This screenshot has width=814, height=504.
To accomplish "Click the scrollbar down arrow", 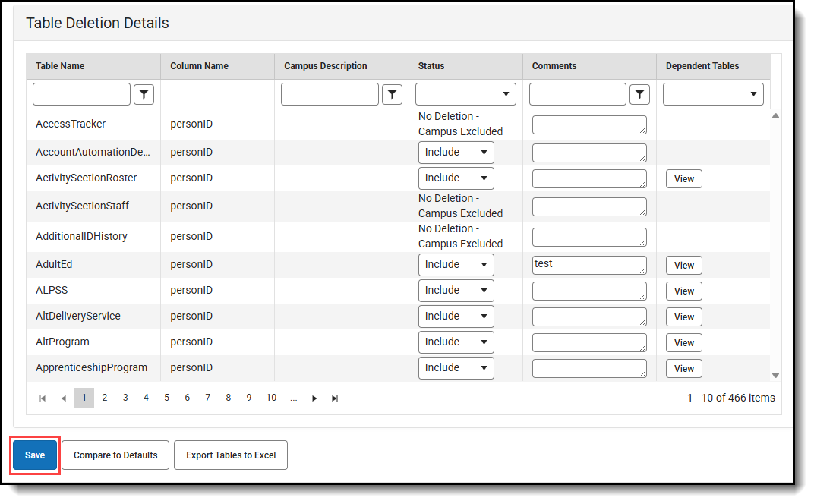I will (x=775, y=373).
